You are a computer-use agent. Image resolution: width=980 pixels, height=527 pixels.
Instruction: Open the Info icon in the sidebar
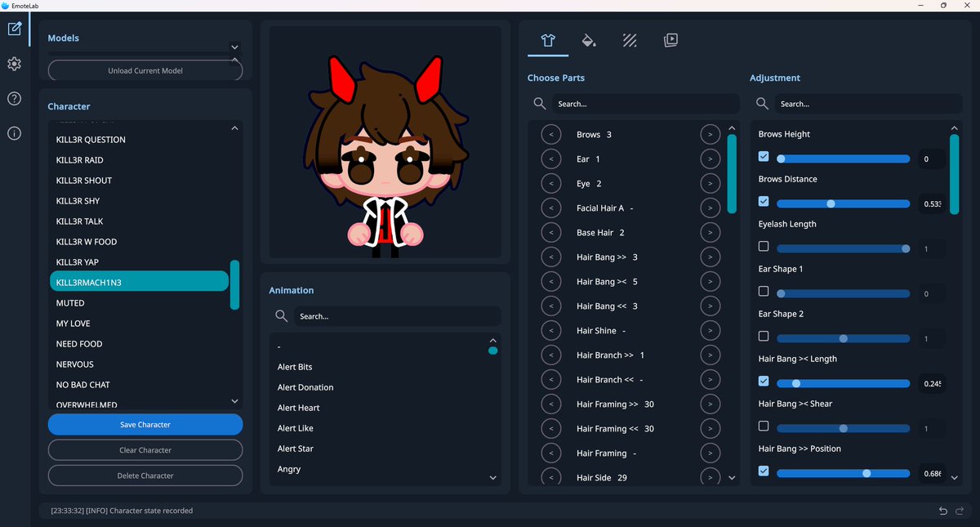point(13,132)
